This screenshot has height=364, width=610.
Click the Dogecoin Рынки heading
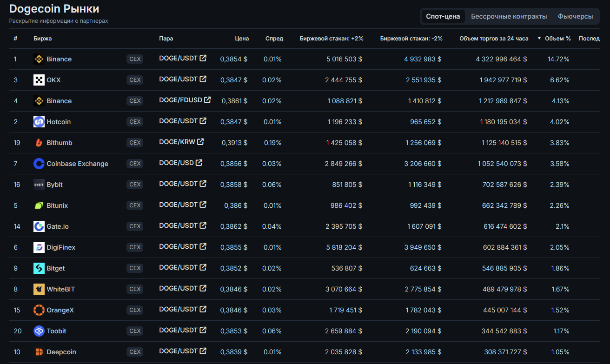tap(54, 9)
